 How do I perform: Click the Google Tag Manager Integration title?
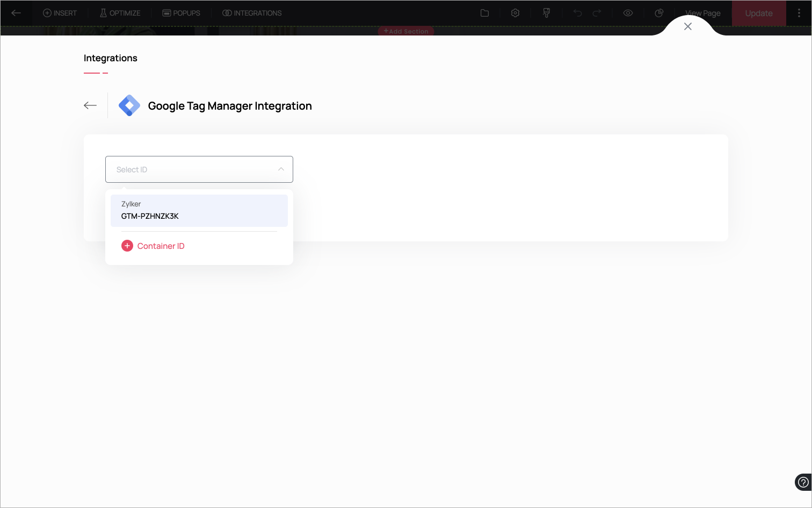(x=230, y=106)
